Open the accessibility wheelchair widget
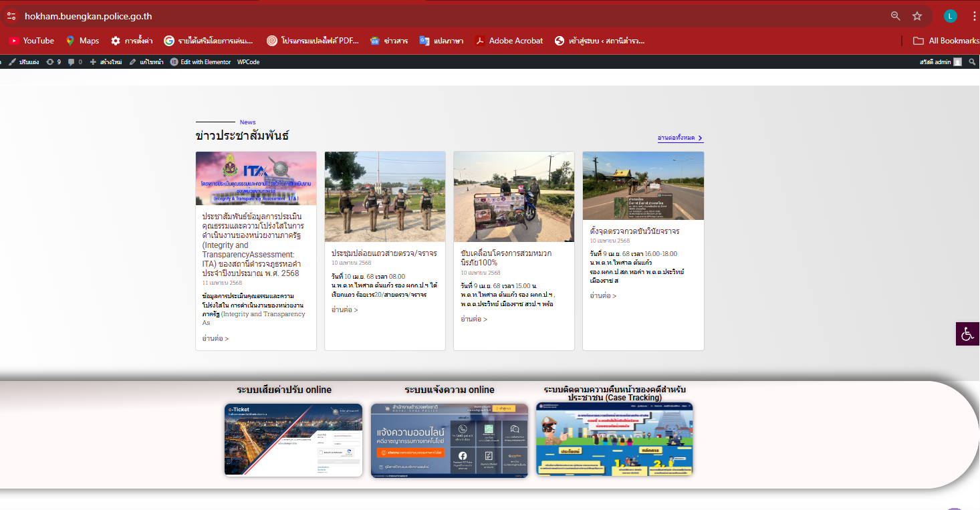Image resolution: width=980 pixels, height=510 pixels. [x=967, y=334]
